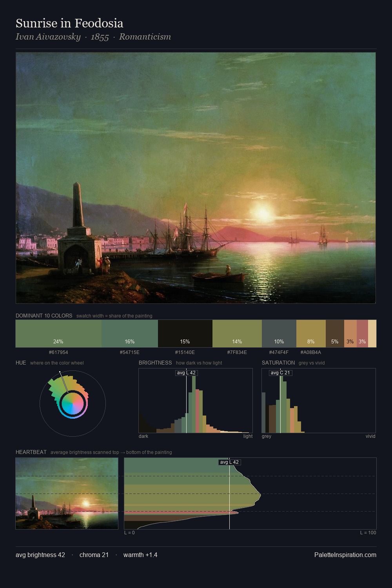This screenshot has width=392, height=588.
Task: Click hex code #617954
Action: coord(58,352)
